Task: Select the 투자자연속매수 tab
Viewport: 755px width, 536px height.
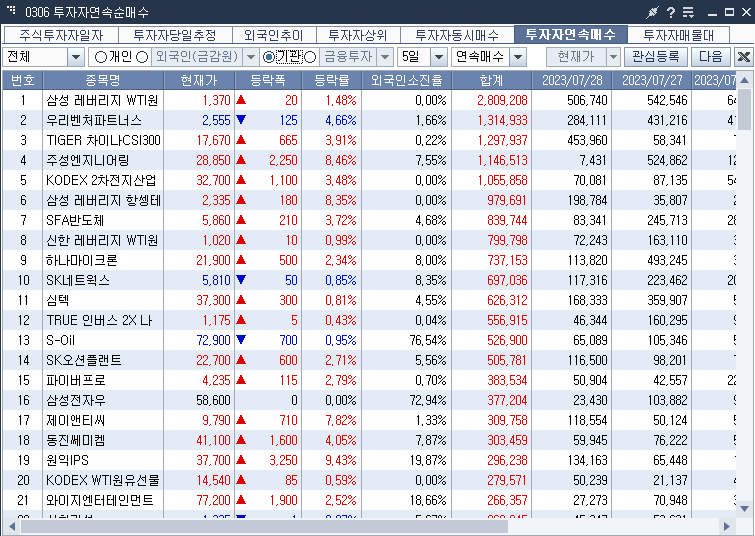Action: (x=571, y=34)
